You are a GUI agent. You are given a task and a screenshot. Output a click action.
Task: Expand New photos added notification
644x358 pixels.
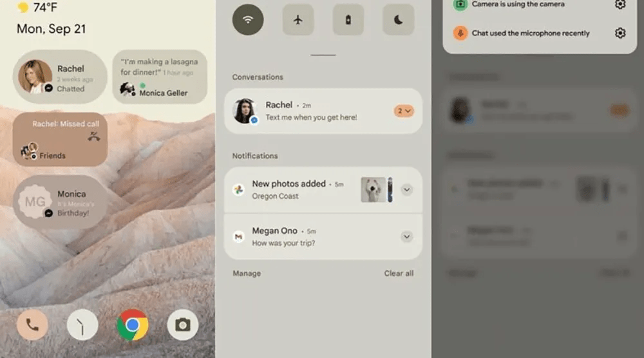pyautogui.click(x=406, y=189)
